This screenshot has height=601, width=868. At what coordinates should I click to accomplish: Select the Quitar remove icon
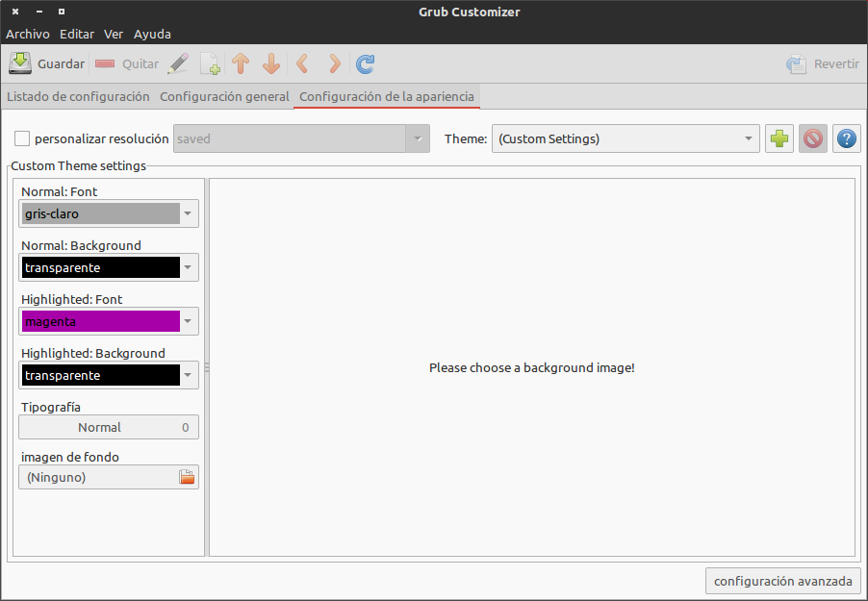click(x=105, y=63)
